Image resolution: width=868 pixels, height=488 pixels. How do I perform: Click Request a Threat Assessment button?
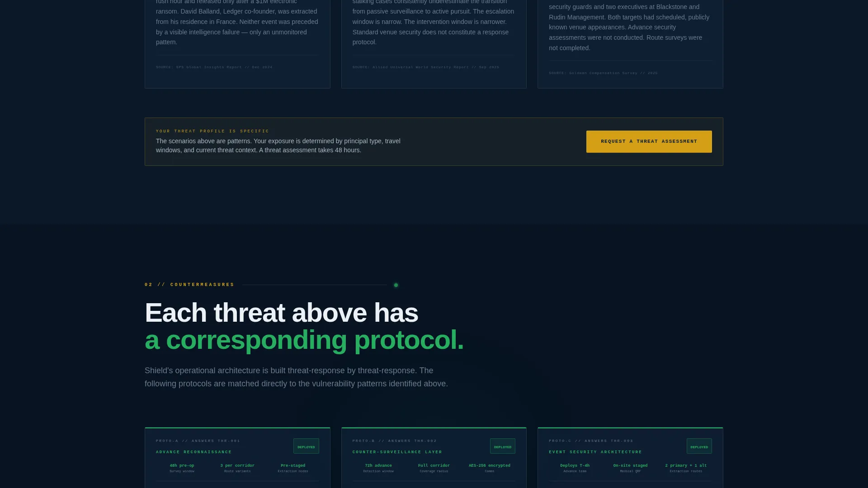[649, 141]
